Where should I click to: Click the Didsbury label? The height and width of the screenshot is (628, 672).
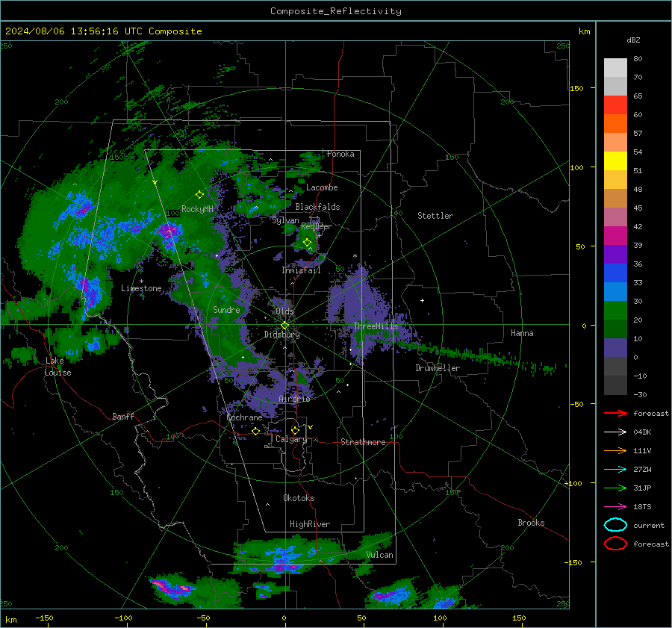(281, 335)
